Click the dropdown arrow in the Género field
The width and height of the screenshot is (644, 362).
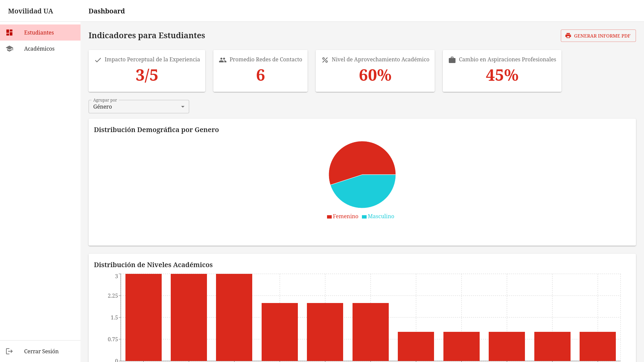pos(183,107)
